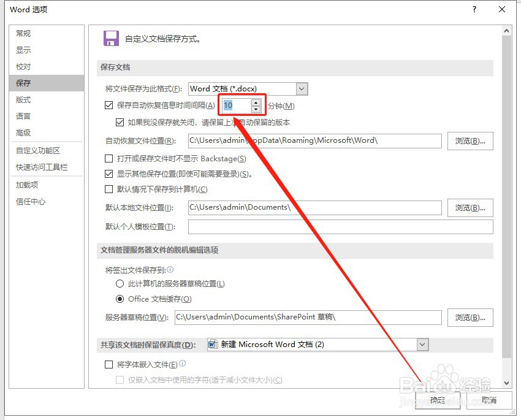Viewport: 521px width, 420px height.
Task: Decrease autorecover minutes with down arrow
Action: click(x=256, y=109)
